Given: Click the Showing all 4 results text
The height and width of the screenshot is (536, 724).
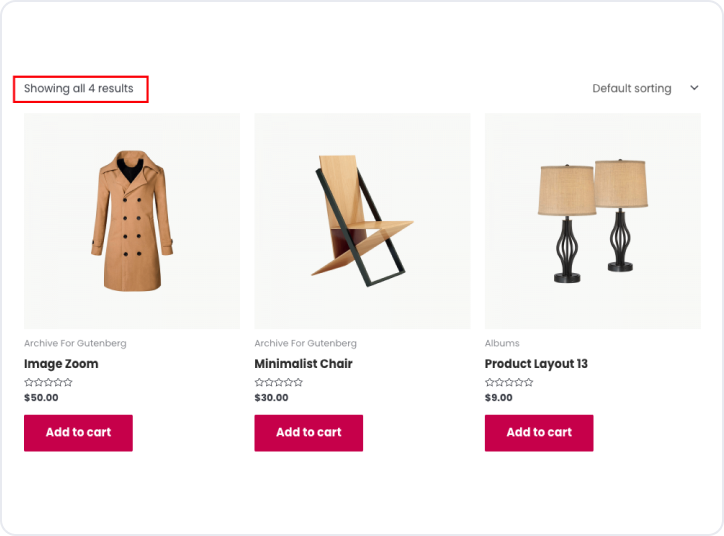Looking at the screenshot, I should (79, 88).
